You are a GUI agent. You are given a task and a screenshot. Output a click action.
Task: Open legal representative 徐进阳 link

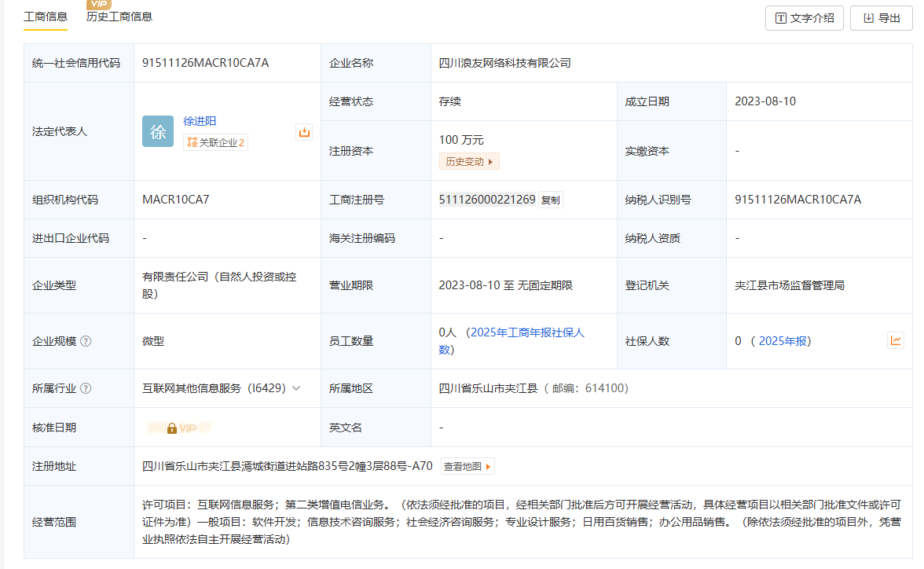click(x=200, y=121)
